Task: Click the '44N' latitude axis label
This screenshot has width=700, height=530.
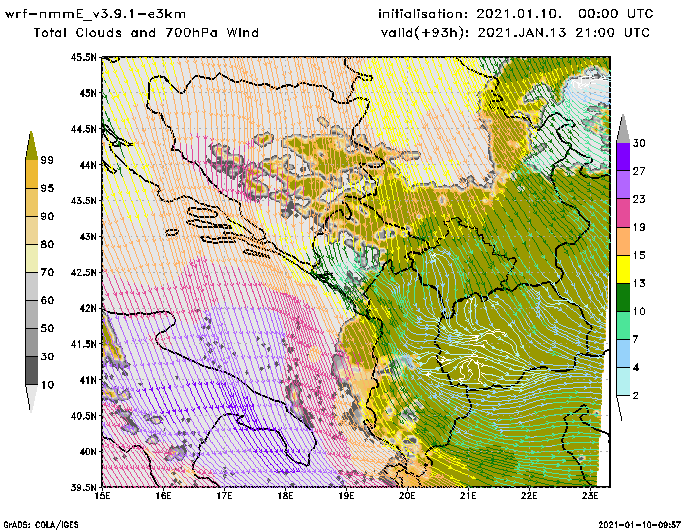Action: [88, 165]
